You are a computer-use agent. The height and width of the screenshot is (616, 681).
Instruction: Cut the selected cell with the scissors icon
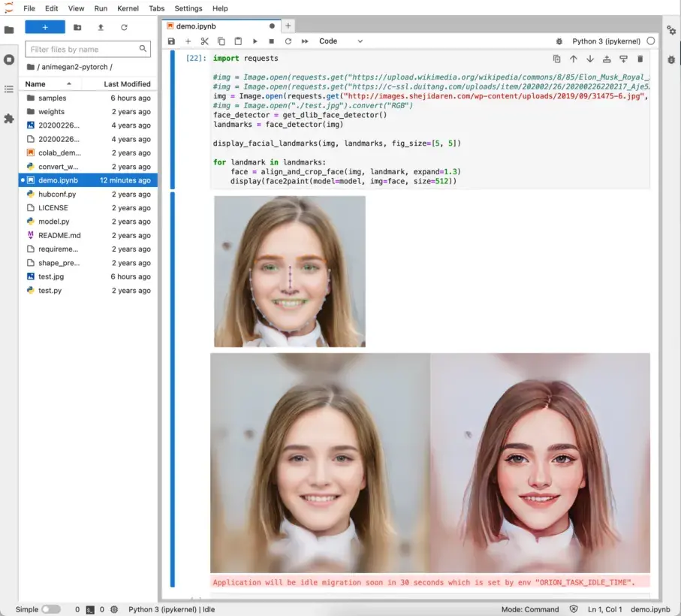coord(204,41)
